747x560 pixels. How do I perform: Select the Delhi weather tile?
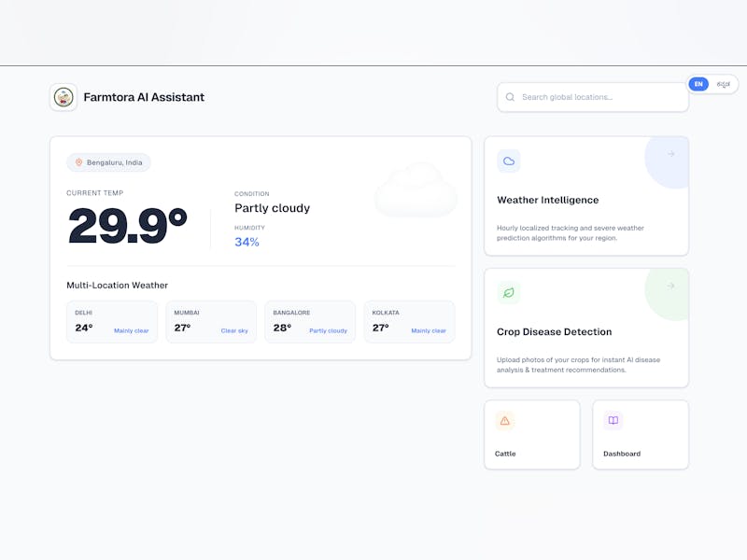pyautogui.click(x=112, y=322)
